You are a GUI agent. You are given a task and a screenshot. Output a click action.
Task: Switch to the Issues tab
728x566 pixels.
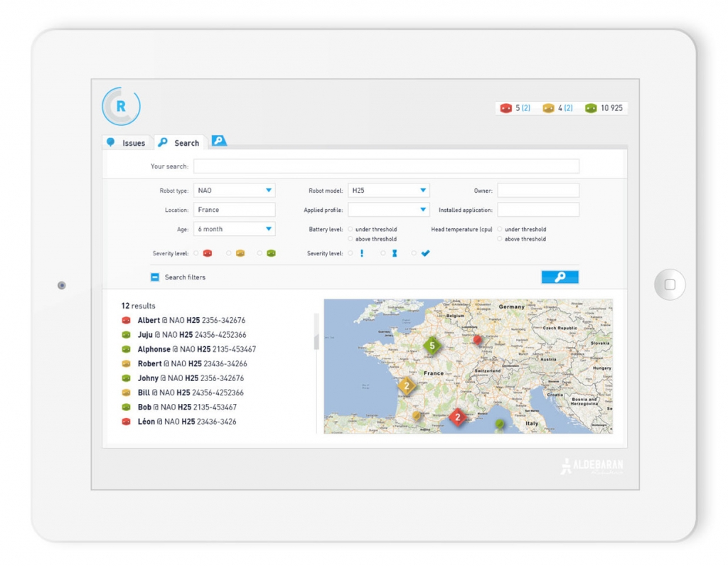[127, 143]
